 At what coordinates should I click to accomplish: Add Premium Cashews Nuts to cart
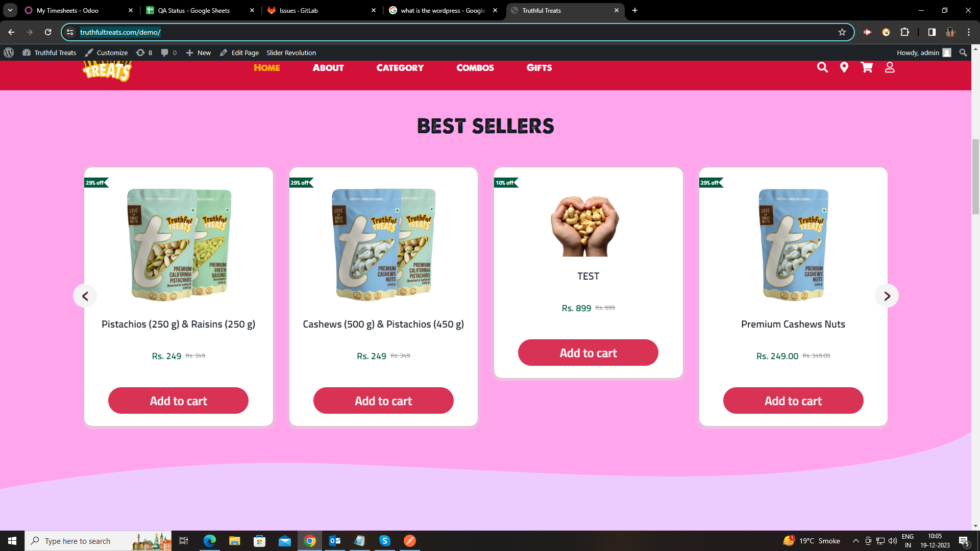(793, 400)
